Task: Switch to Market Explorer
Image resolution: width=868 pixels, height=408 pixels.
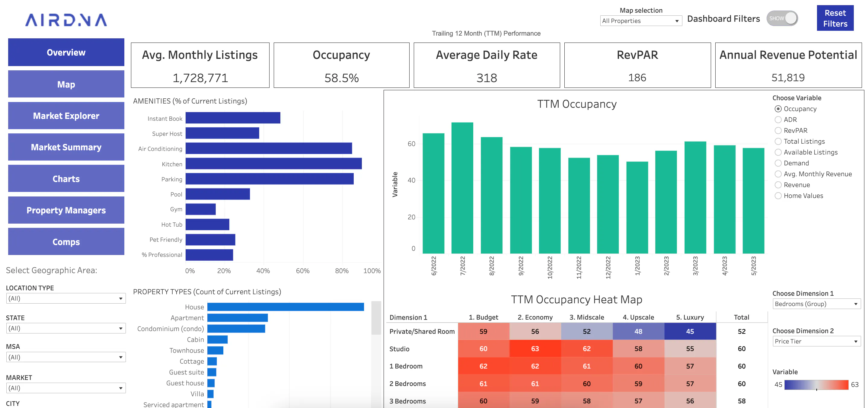Action: 66,116
